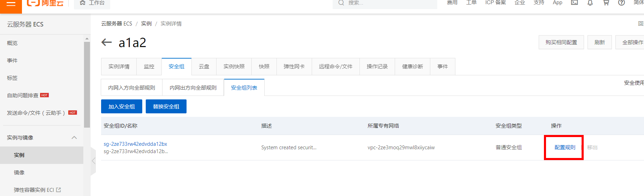
Task: Switch to the 事件 tab in instance tabs
Action: click(442, 67)
